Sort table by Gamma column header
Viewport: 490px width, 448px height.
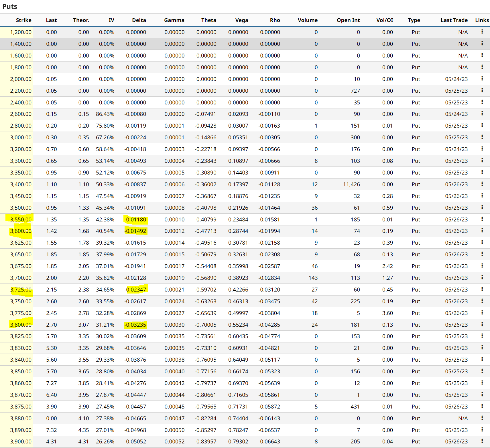click(x=174, y=20)
